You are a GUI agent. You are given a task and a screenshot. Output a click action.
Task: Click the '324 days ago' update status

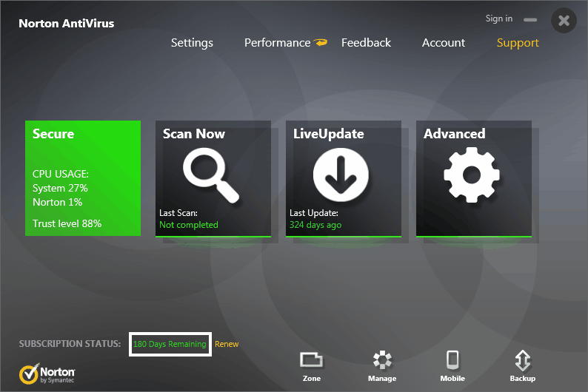coord(315,225)
